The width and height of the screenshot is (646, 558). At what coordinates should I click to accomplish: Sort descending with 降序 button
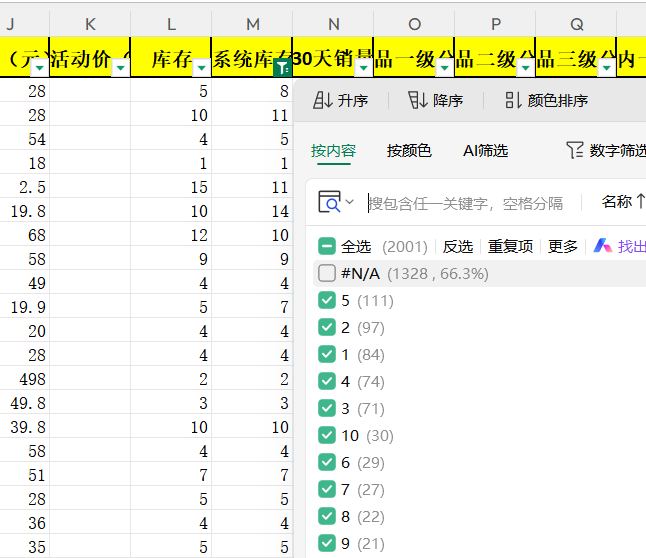pyautogui.click(x=435, y=100)
